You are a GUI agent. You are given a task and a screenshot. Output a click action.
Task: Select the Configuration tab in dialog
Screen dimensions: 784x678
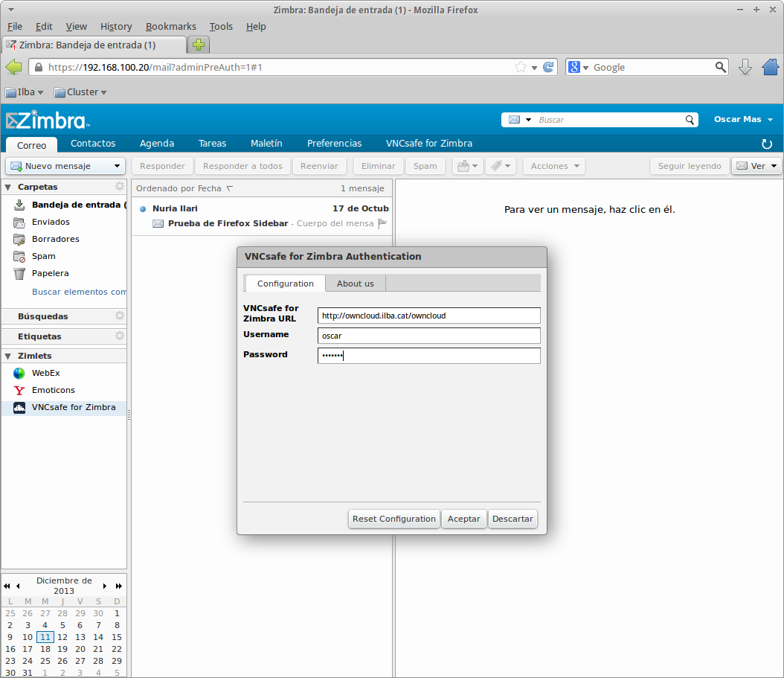pos(286,284)
